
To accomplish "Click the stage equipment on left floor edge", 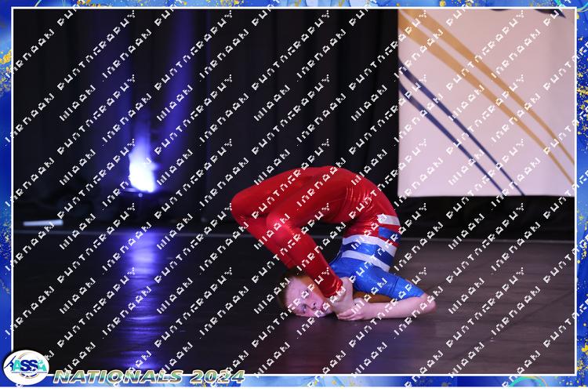I will 43,222.
